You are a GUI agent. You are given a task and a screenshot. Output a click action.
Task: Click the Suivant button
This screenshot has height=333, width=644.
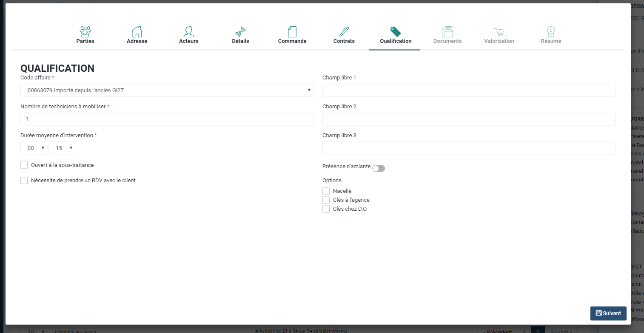point(608,313)
